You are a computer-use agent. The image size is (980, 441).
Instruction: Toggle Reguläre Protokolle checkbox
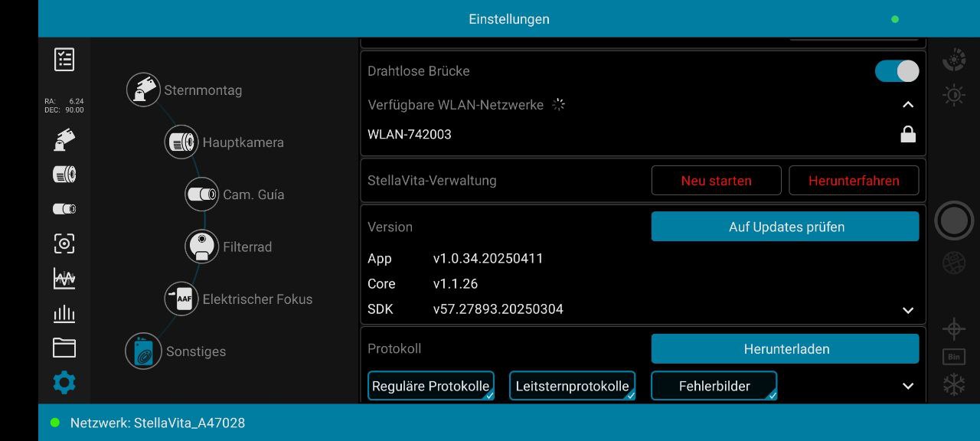pyautogui.click(x=431, y=386)
